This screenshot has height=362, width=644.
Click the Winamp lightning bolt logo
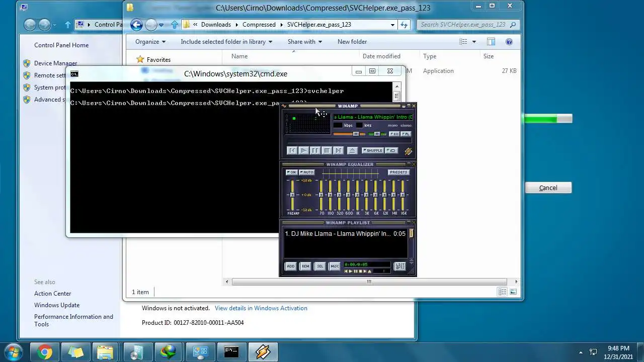(x=408, y=151)
